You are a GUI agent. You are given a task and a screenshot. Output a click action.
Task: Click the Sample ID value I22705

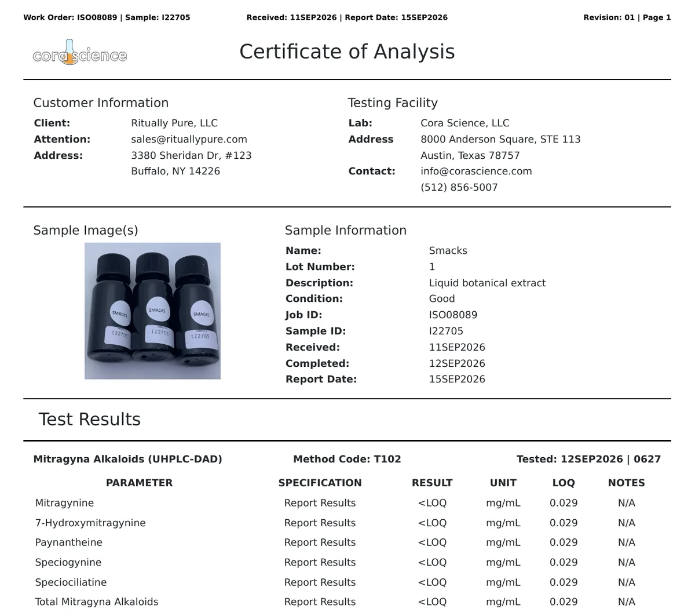pyautogui.click(x=446, y=331)
